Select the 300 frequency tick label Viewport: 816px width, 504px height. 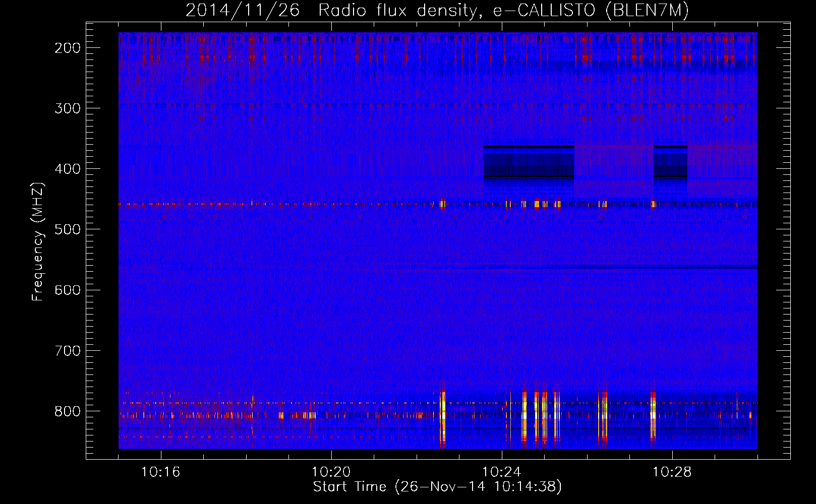(x=67, y=108)
